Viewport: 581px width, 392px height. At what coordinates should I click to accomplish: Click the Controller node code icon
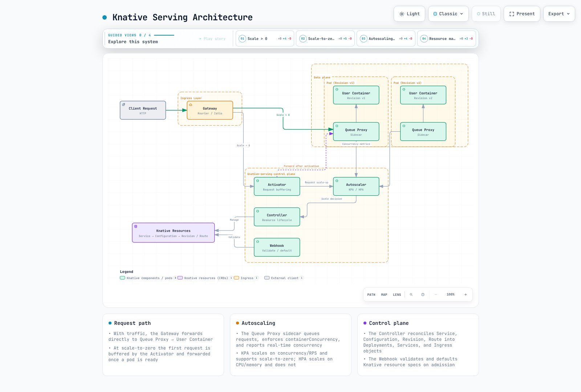click(258, 211)
